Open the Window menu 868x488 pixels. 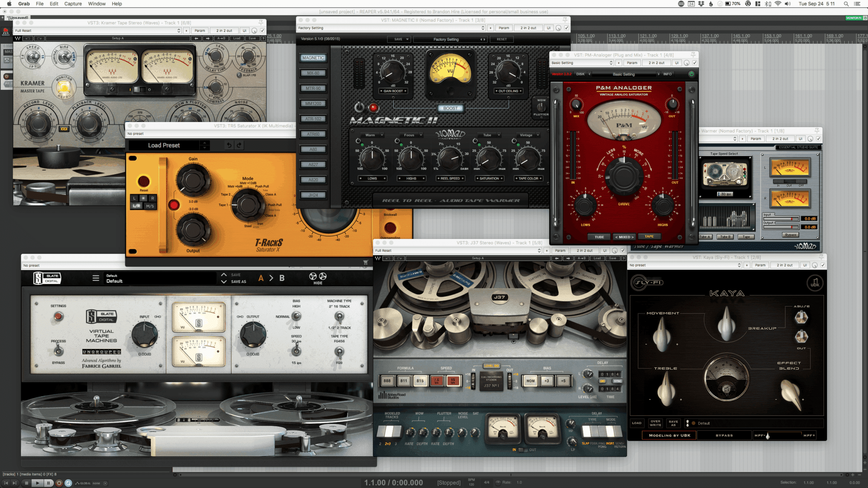tap(97, 4)
